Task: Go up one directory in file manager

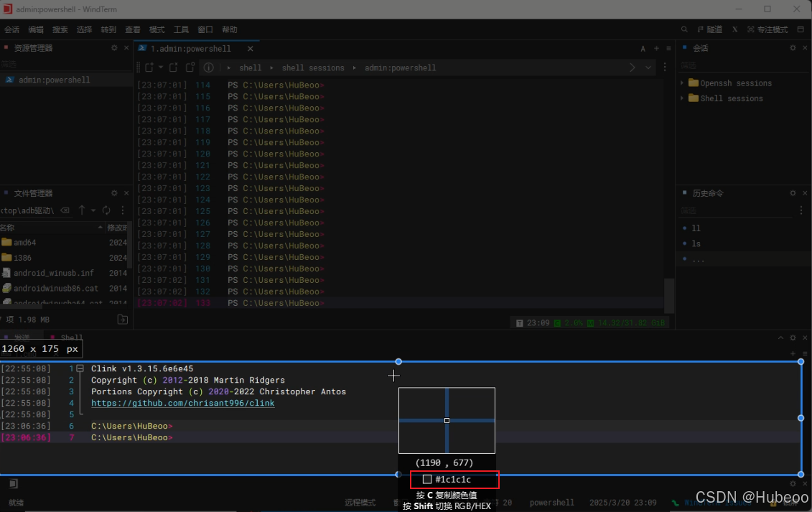Action: (x=82, y=210)
